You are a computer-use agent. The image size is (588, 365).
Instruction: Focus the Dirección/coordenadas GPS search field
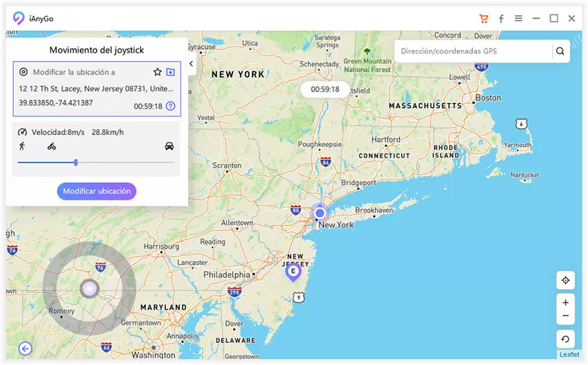474,51
